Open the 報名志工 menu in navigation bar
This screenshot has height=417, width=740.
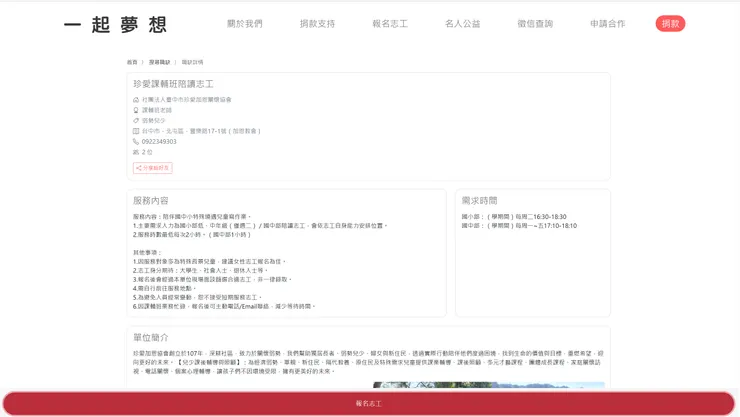390,24
